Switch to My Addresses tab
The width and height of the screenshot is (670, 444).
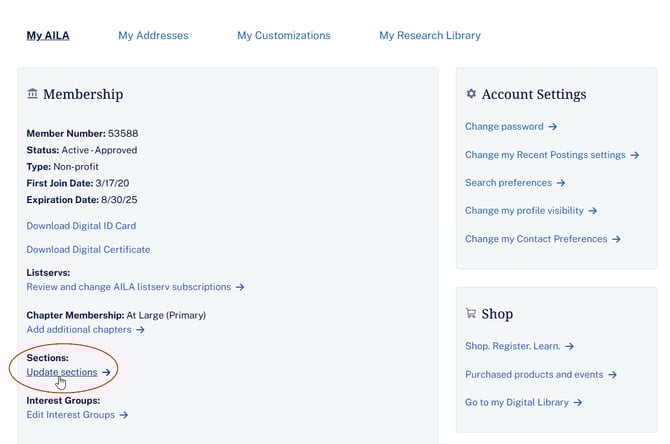pos(153,35)
